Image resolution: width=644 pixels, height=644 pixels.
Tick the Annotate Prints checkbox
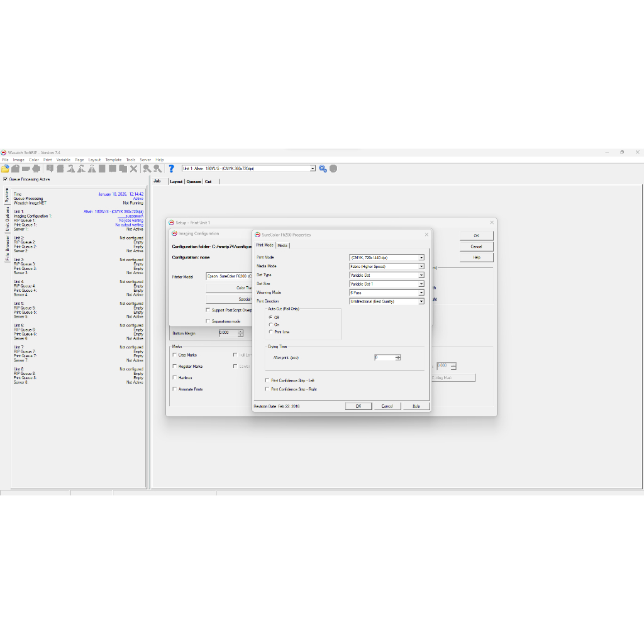point(175,389)
